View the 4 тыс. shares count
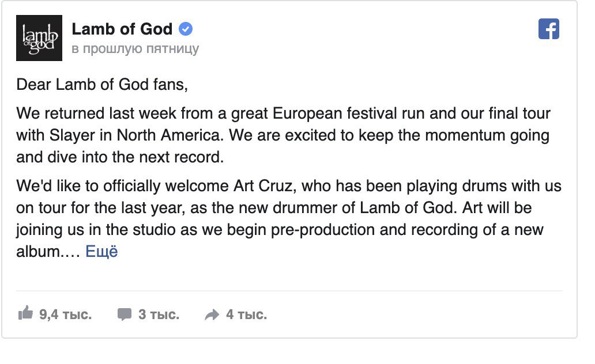Image resolution: width=595 pixels, height=364 pixels. [x=246, y=314]
